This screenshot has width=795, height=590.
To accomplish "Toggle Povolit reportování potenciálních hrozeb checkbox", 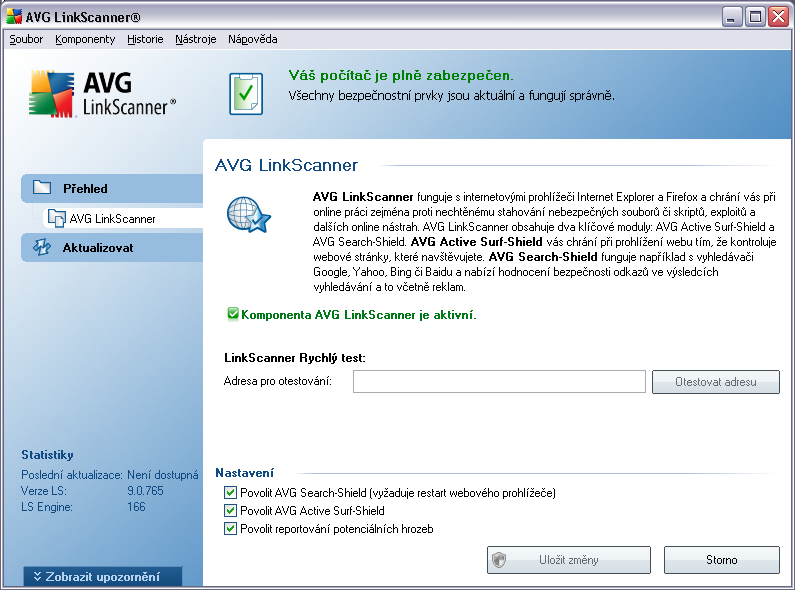I will pos(230,529).
